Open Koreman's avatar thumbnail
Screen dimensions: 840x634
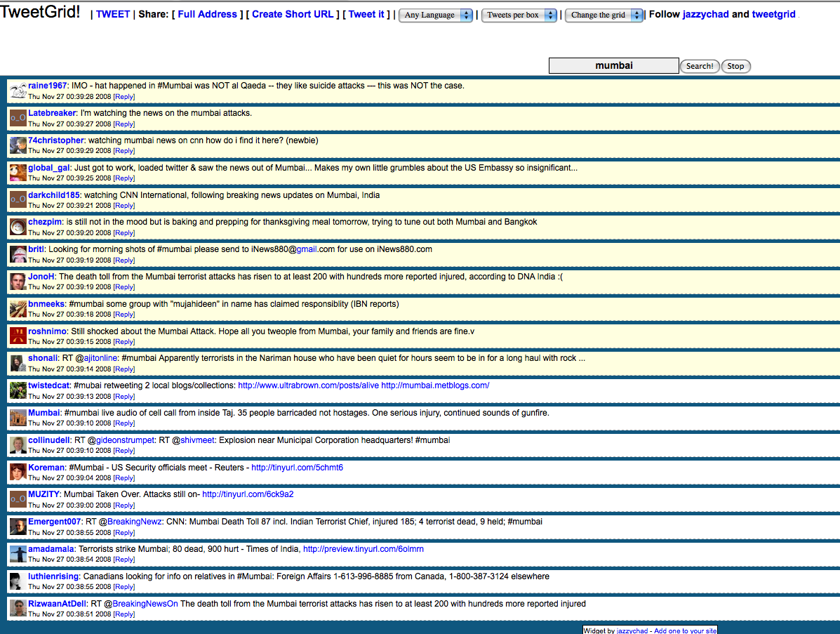[18, 472]
